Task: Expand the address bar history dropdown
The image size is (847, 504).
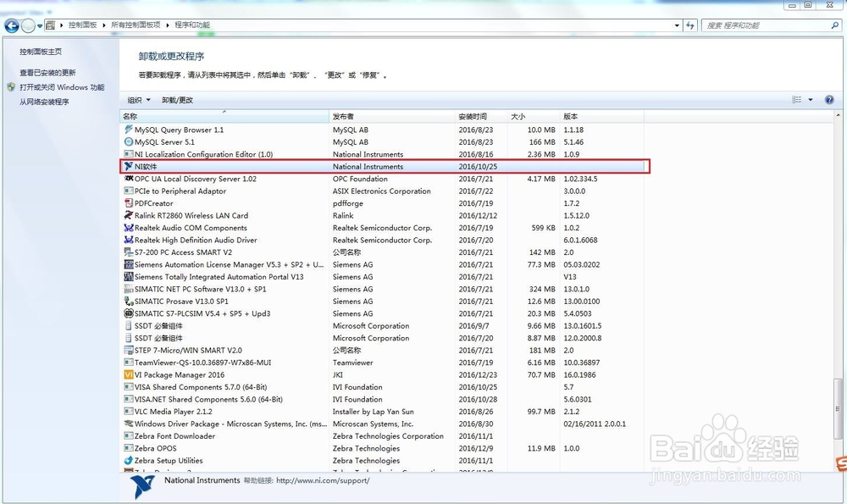Action: click(x=677, y=25)
